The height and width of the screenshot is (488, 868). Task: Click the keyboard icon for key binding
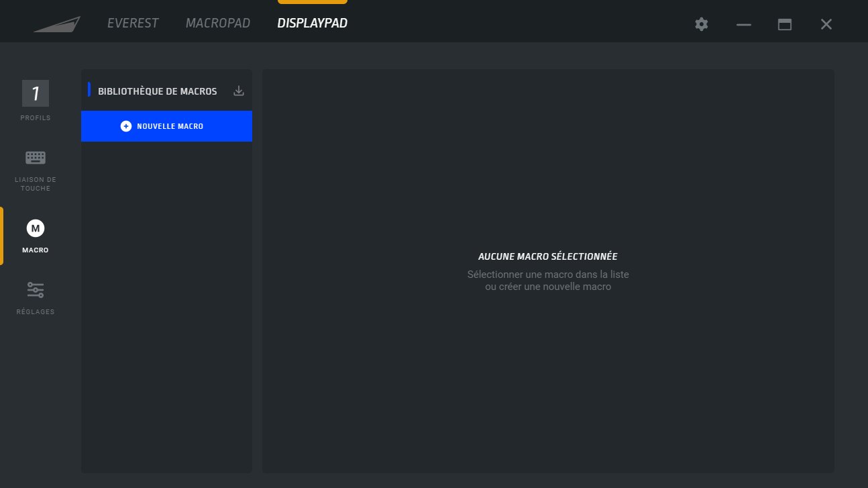click(36, 158)
